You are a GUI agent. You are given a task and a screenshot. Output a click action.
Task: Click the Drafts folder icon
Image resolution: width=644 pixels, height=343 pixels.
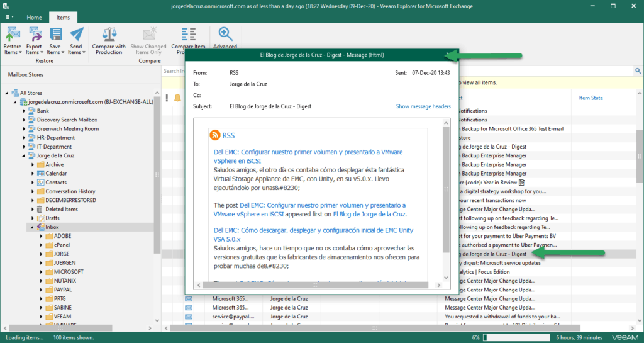pos(41,218)
